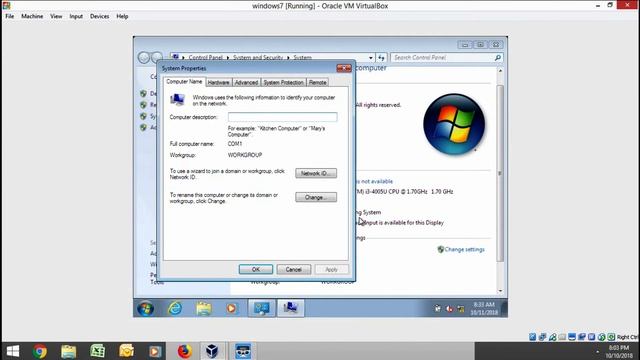This screenshot has height=360, width=640.
Task: Click the host Windows Start button
Action: pos(13,351)
